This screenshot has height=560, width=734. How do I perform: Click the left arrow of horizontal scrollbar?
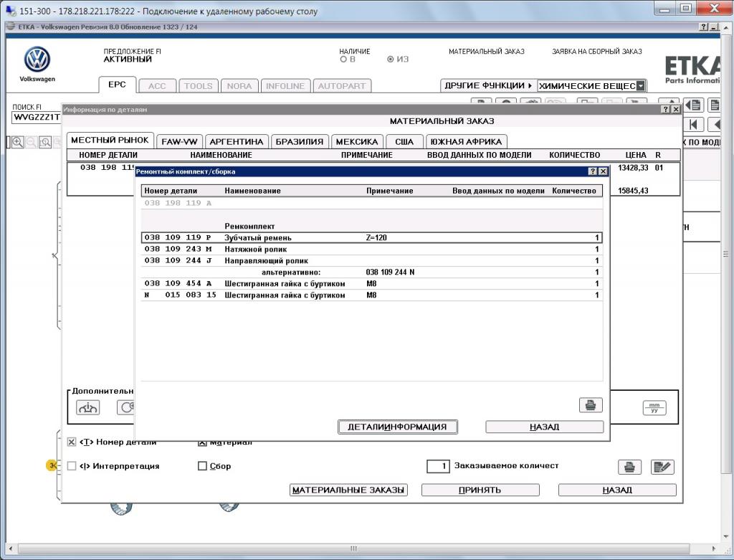point(11,549)
